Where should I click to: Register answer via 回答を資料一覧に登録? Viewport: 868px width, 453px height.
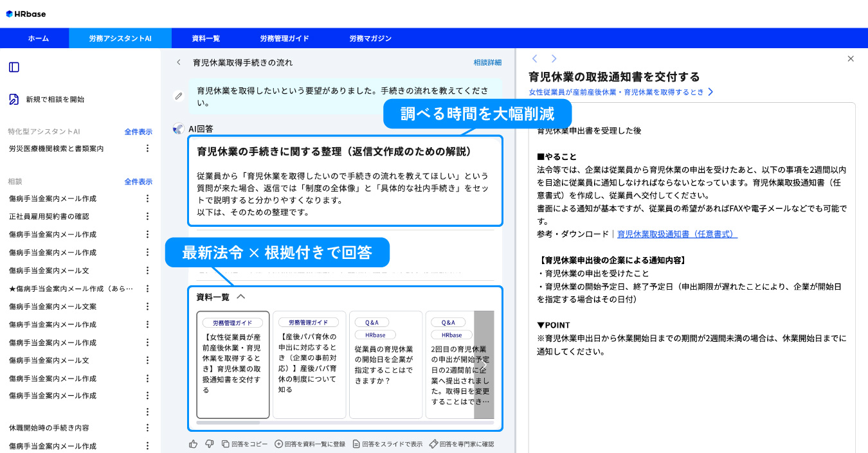coord(310,443)
